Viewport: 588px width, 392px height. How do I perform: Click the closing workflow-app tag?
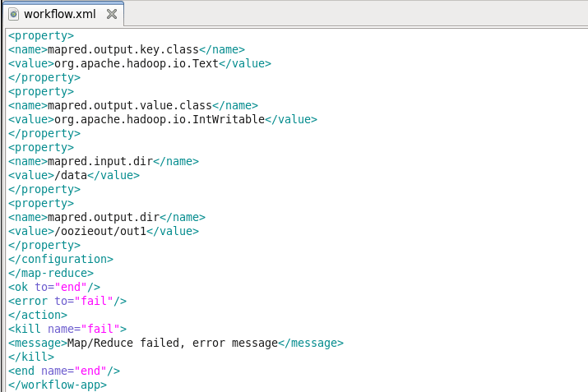58,385
